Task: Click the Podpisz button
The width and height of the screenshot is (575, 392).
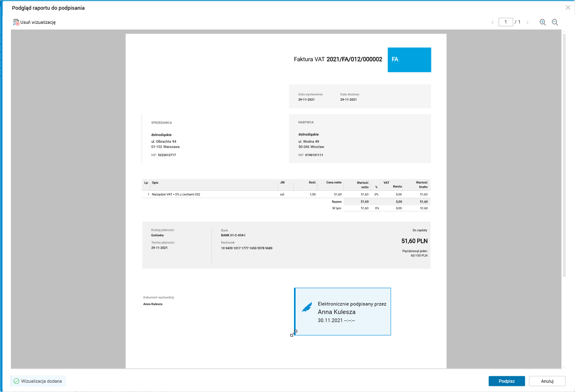Action: [x=507, y=381]
